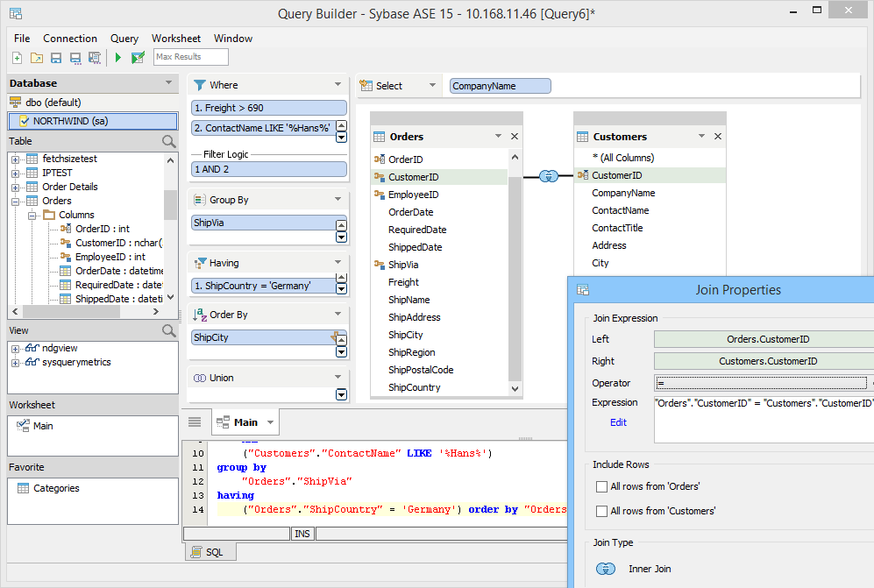874x588 pixels.
Task: Toggle the NORTHWIND (sa) database checkbox
Action: coord(24,121)
